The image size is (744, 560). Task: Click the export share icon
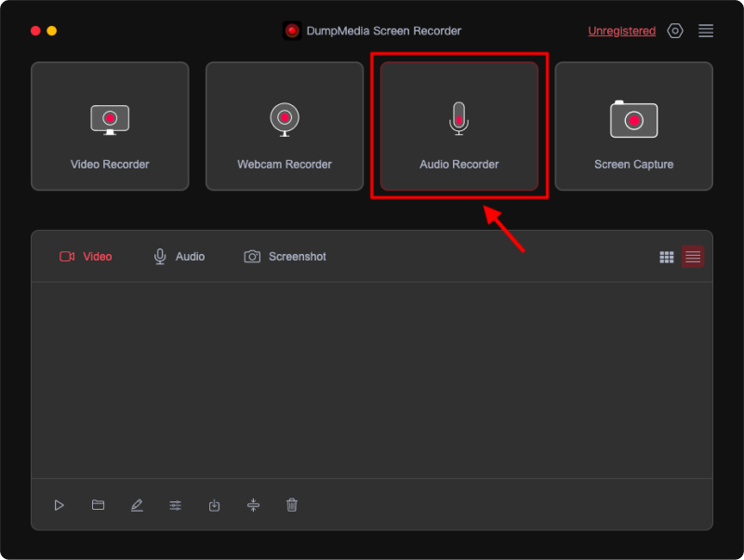pyautogui.click(x=215, y=505)
